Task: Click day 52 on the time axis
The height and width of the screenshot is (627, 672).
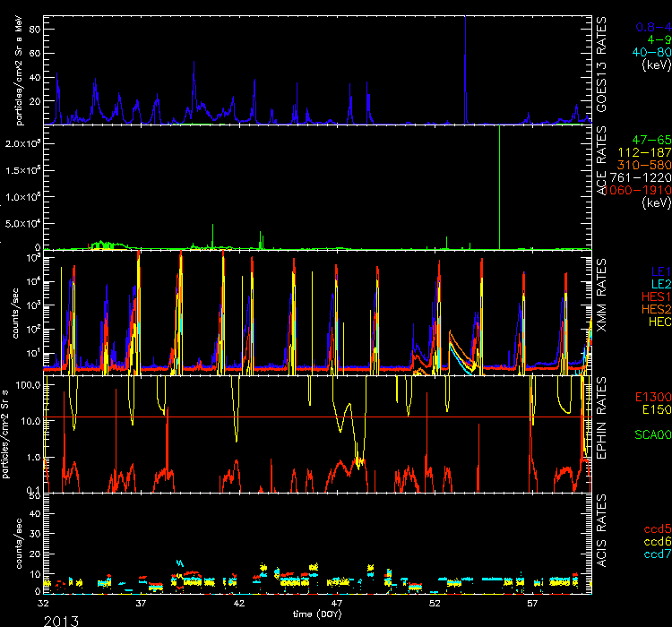Action: [x=434, y=605]
